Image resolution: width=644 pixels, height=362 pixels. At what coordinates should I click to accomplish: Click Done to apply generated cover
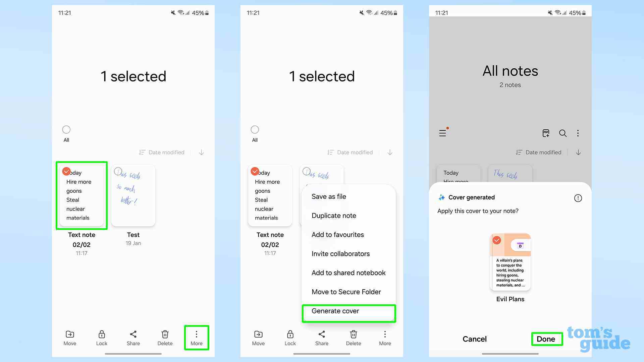pyautogui.click(x=546, y=339)
